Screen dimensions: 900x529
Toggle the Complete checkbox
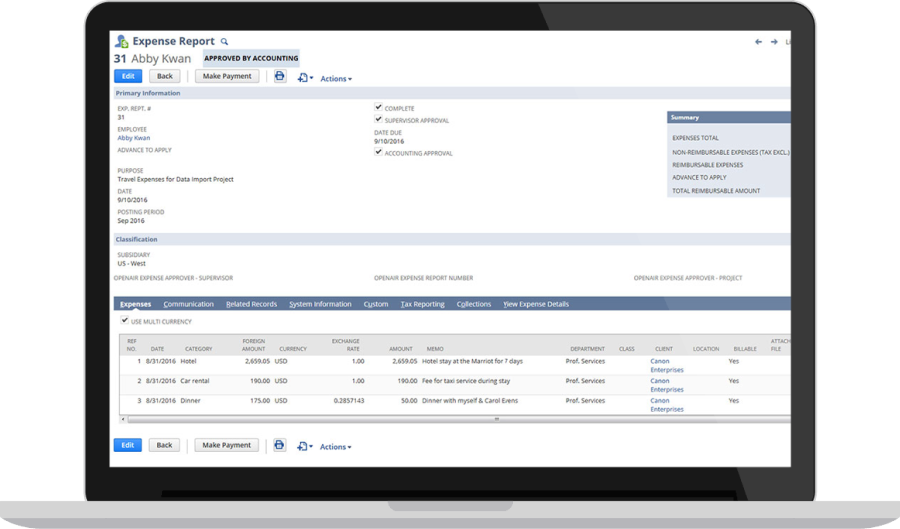(378, 107)
